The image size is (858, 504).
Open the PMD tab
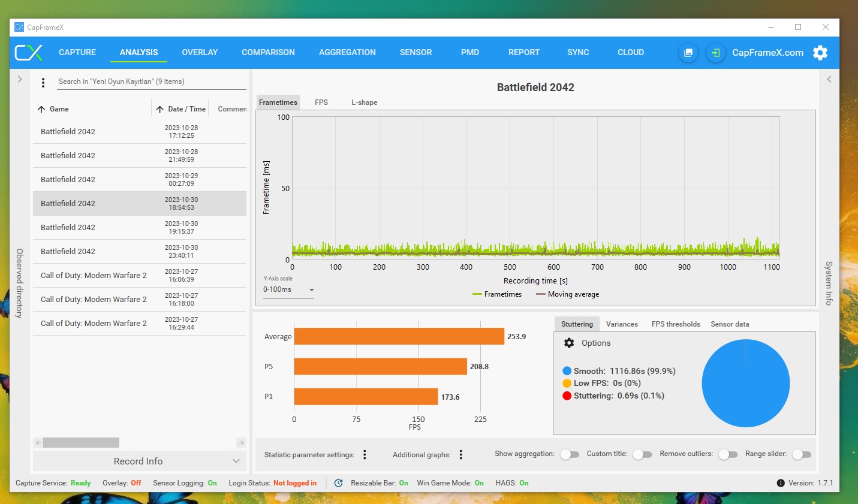click(x=470, y=53)
